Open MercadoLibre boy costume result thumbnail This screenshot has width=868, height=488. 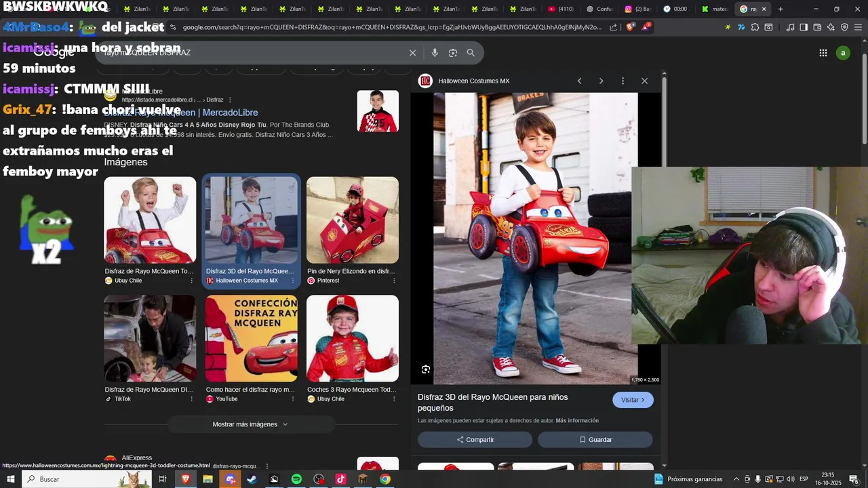coord(378,111)
